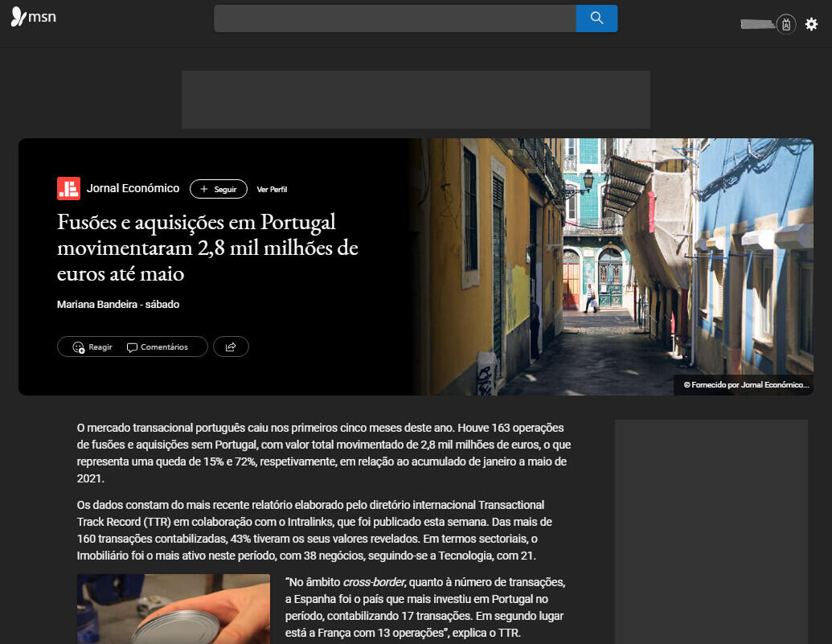Image resolution: width=832 pixels, height=644 pixels.
Task: Click the Fusões e aquisições headline
Action: point(207,247)
